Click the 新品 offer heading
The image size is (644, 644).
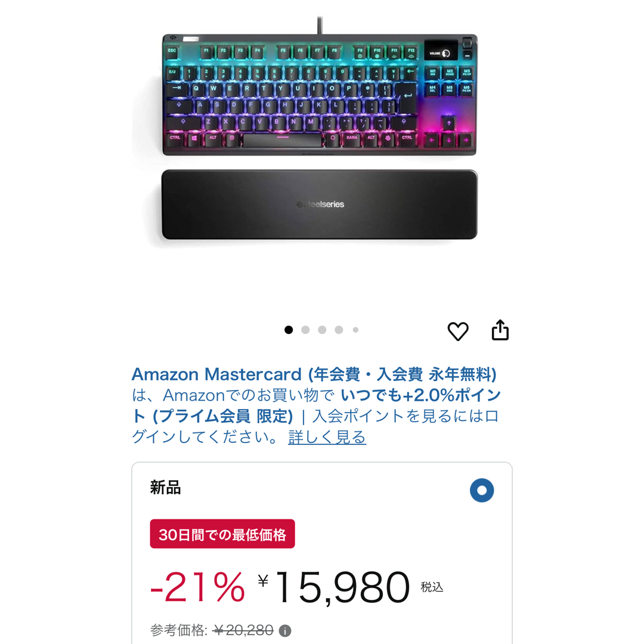[x=166, y=488]
